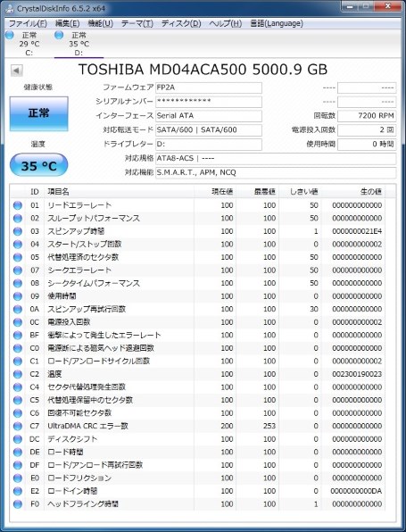The height and width of the screenshot is (532, 406).
Task: Click status icon for ID DE ロード時間
Action: point(18,453)
